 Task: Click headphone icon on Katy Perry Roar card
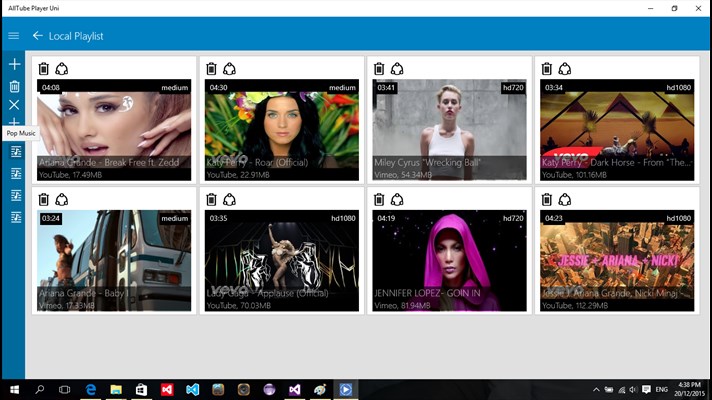[229, 69]
